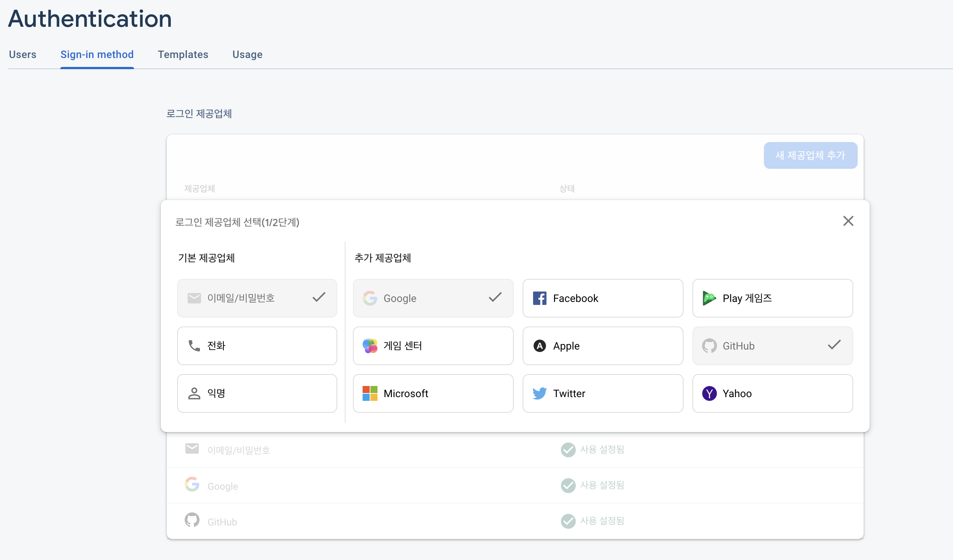Close the provider selection dialog

848,221
